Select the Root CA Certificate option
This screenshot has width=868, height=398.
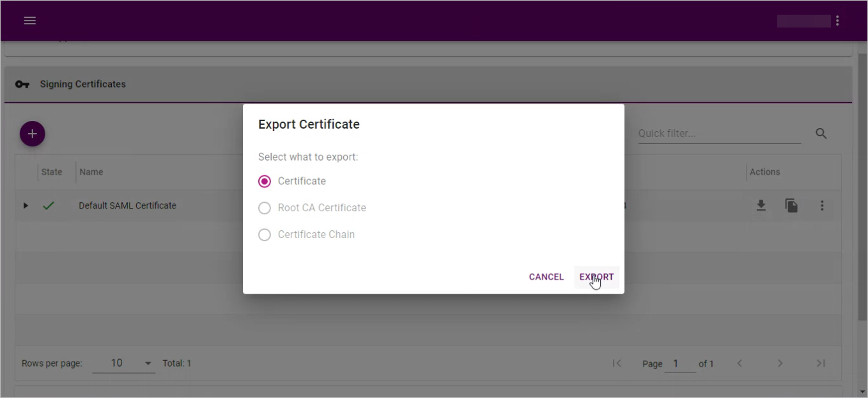265,208
